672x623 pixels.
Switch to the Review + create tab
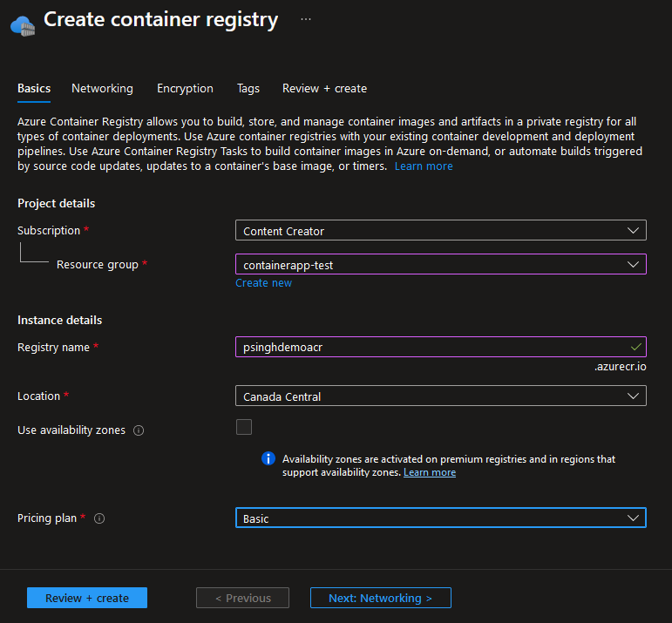[324, 89]
